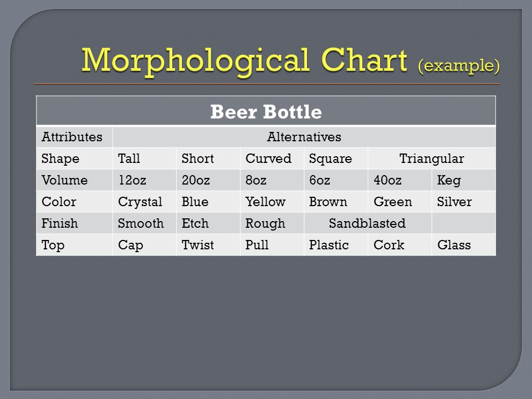The height and width of the screenshot is (399, 532).
Task: Select the Crystal color cell
Action: 145,202
